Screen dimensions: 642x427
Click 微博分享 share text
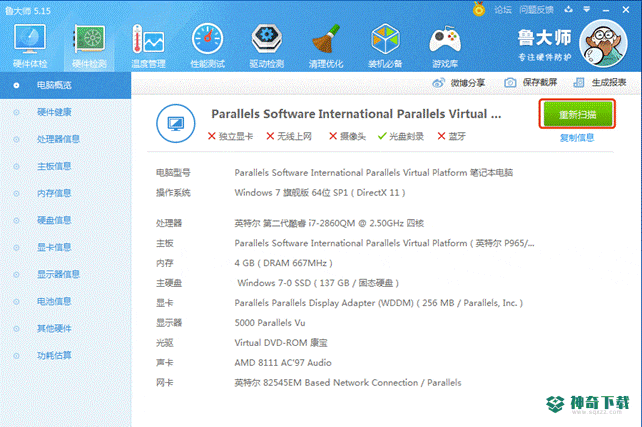click(468, 83)
